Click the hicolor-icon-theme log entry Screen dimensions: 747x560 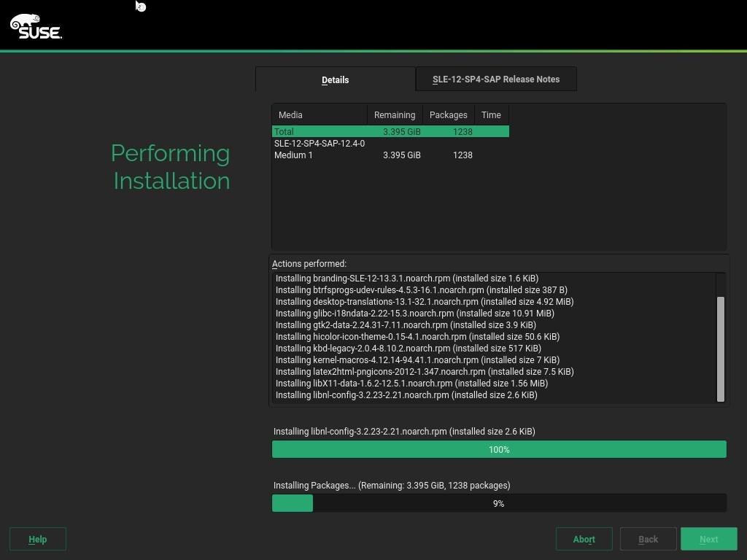point(417,337)
